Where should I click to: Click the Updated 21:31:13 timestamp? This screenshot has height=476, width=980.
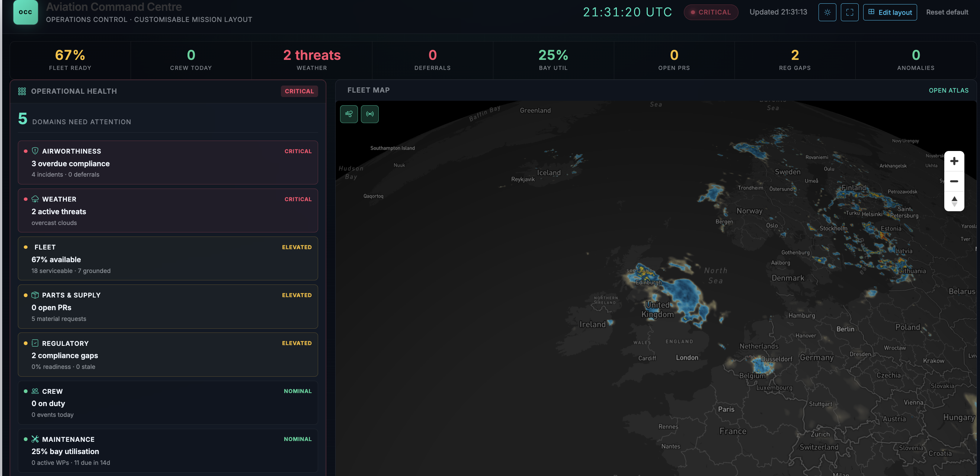coord(778,12)
